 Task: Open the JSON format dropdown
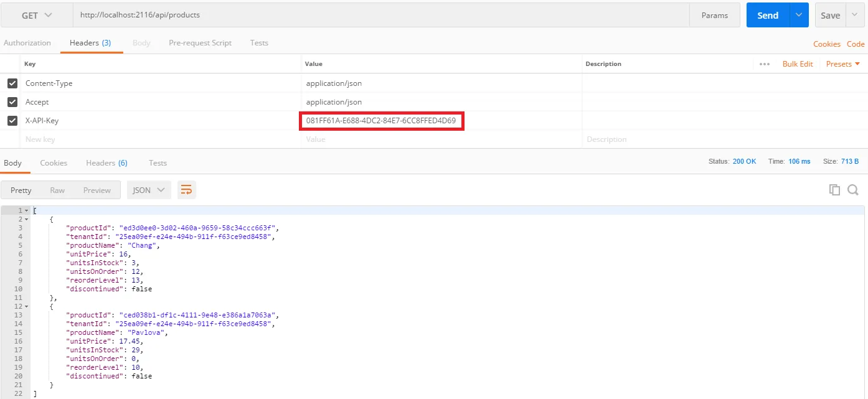149,190
